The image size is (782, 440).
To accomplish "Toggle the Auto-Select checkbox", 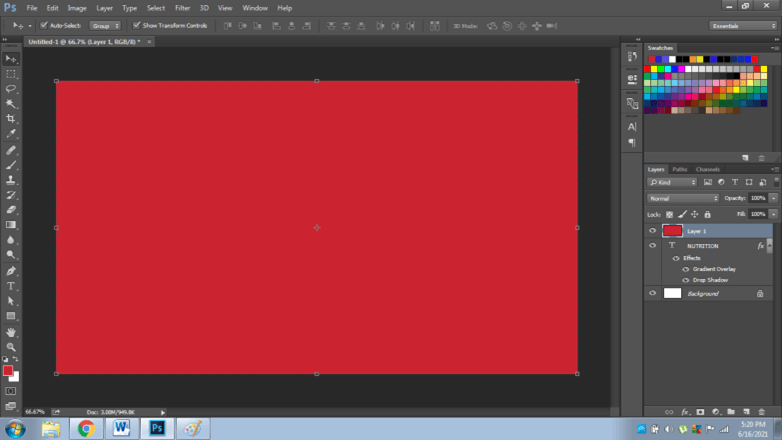I will point(44,25).
